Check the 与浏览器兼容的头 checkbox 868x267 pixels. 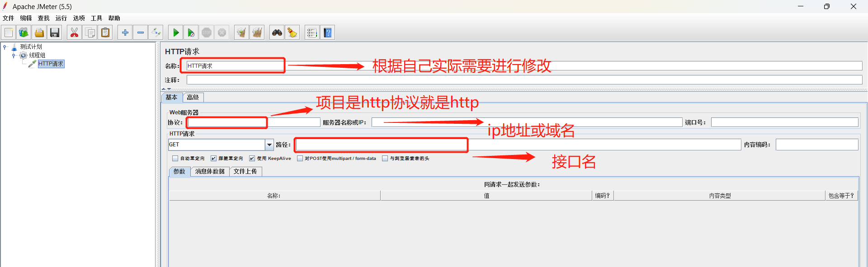click(385, 159)
